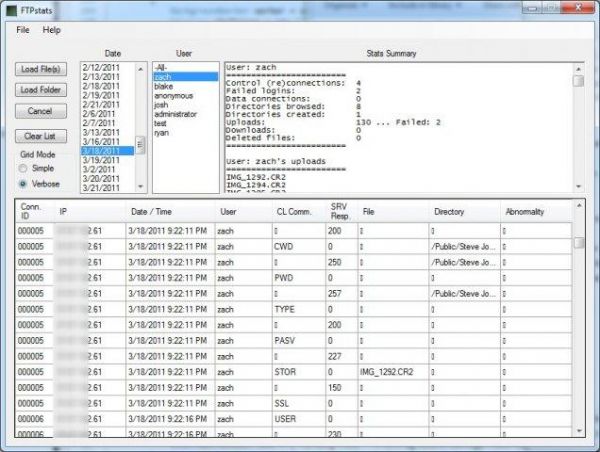Viewport: 600px width, 452px height.
Task: Select date 2/12/2011 in the Date list
Action: [99, 66]
